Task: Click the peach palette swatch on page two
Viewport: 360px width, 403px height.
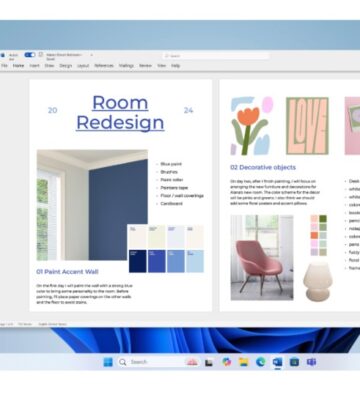Action: point(314,219)
